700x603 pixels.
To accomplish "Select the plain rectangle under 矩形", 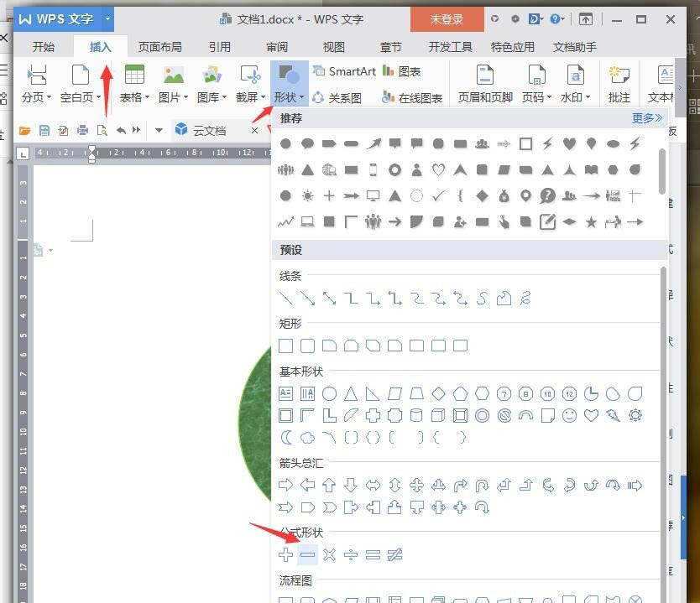I will pos(285,346).
